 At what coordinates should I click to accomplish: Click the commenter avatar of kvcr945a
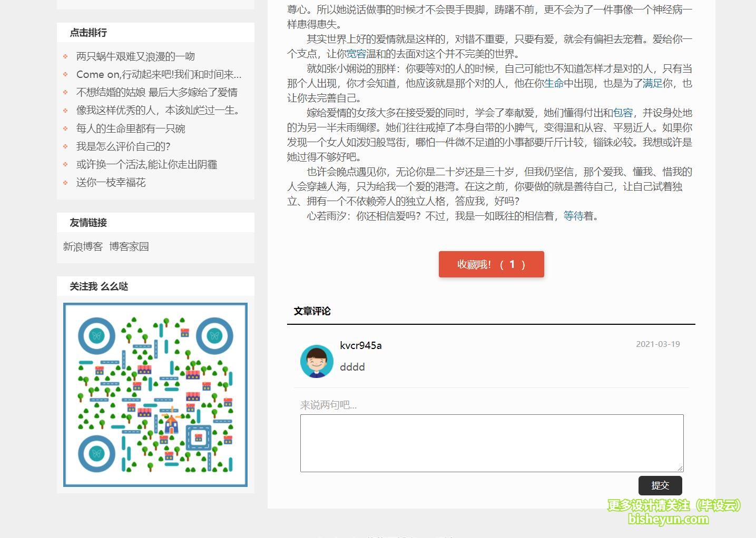click(x=317, y=361)
